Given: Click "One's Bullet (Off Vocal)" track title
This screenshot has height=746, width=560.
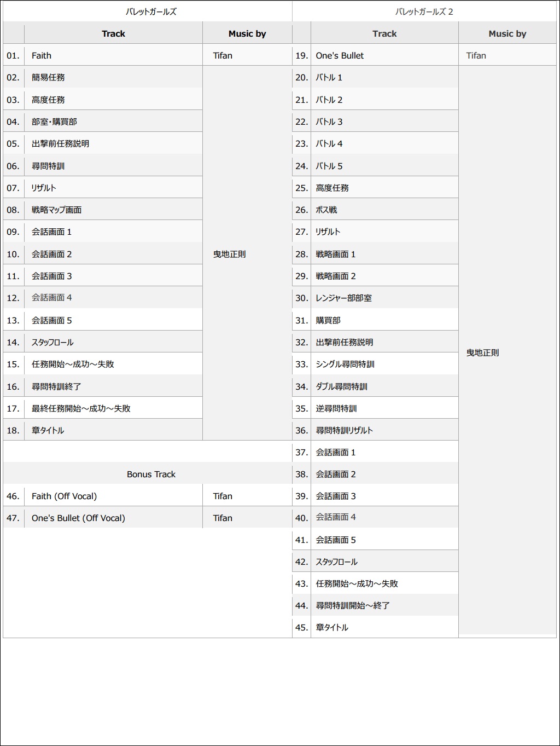Looking at the screenshot, I should [78, 518].
